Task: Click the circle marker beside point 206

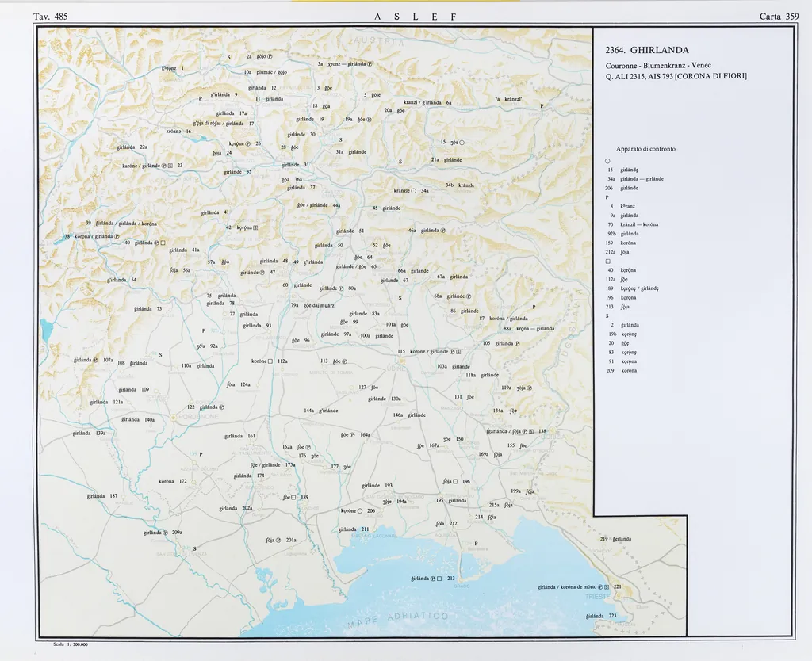Action: coord(359,511)
